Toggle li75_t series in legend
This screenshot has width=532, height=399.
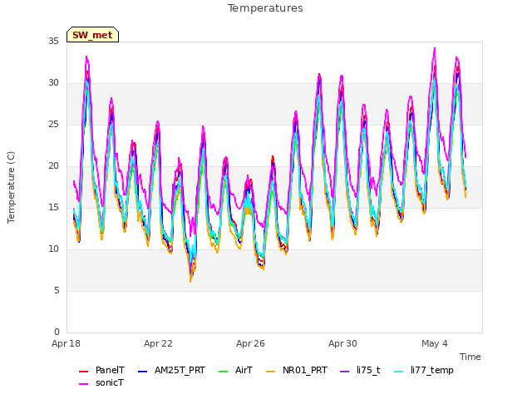360,370
